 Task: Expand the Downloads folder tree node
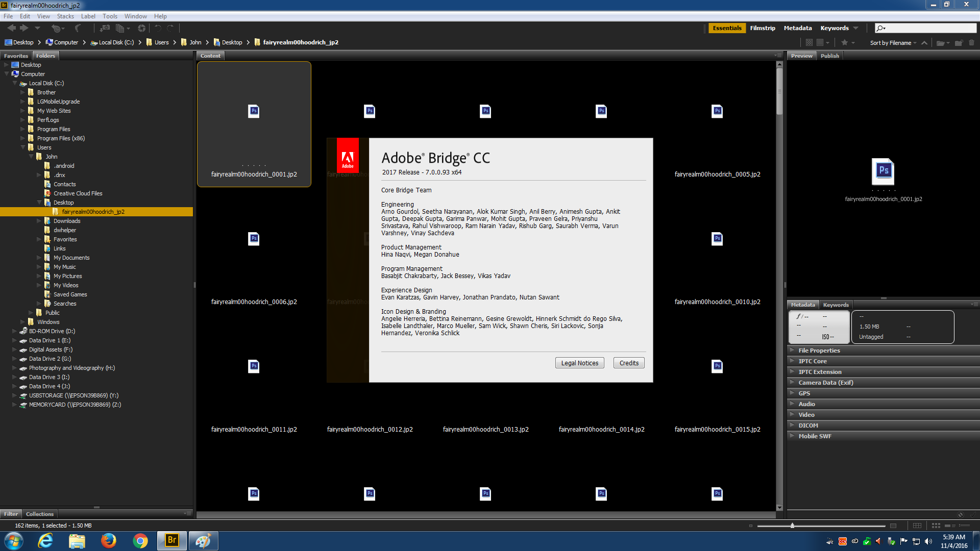39,221
